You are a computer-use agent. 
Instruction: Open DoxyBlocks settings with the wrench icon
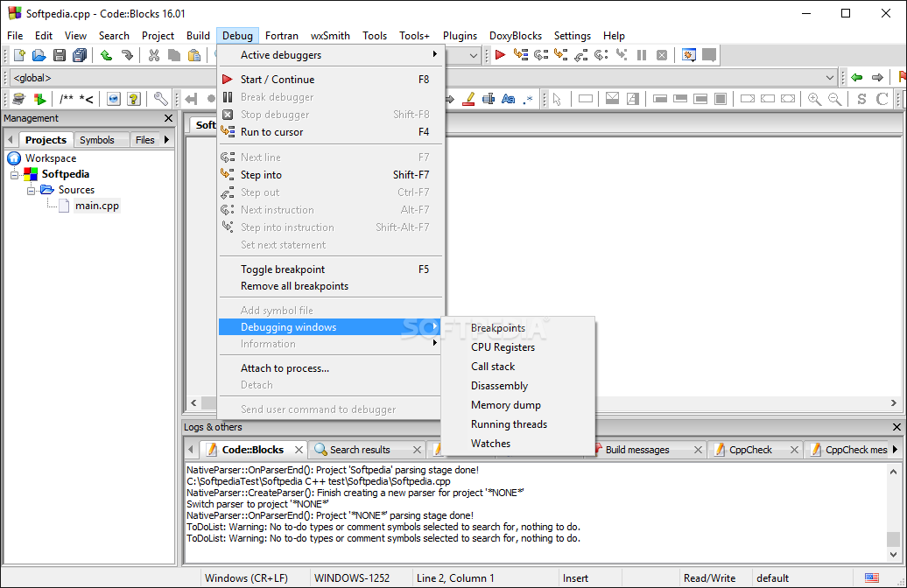[160, 99]
